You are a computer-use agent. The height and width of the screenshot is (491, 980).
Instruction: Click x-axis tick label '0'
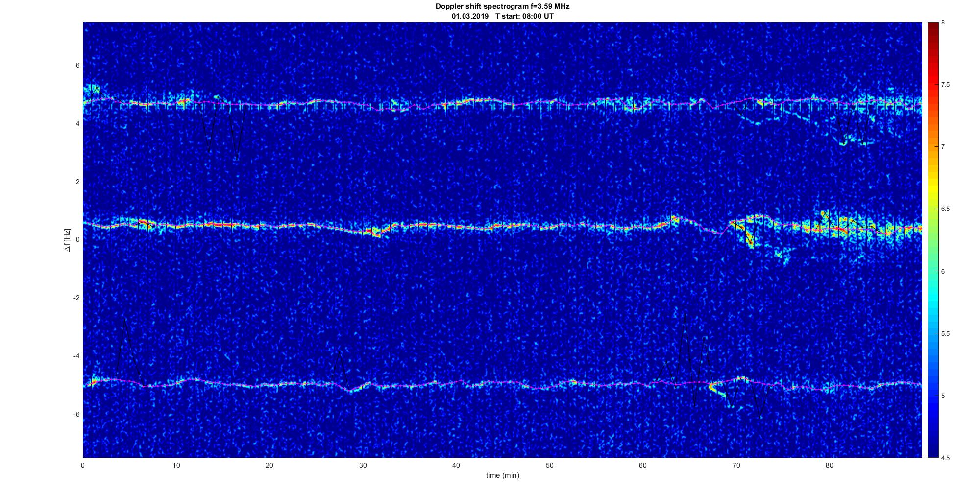[x=83, y=465]
